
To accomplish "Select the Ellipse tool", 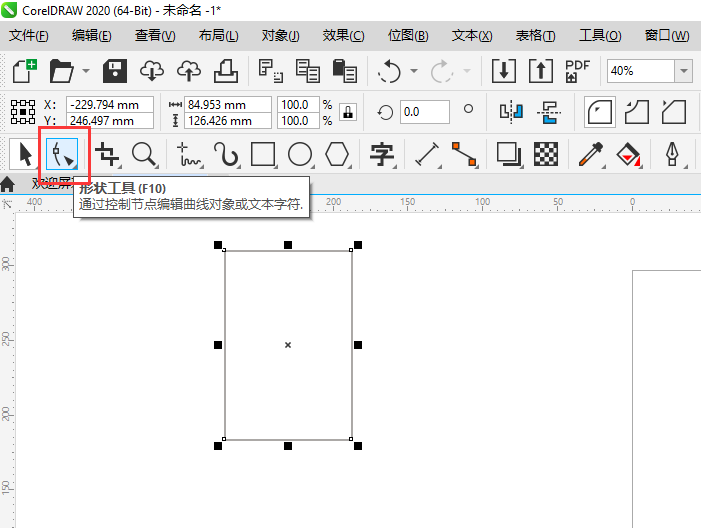I will 300,154.
